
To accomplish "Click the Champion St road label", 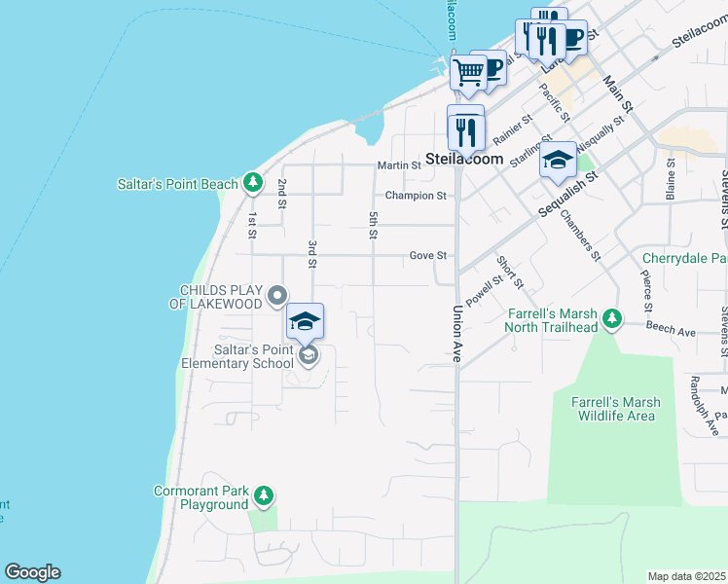I will click(x=416, y=196).
